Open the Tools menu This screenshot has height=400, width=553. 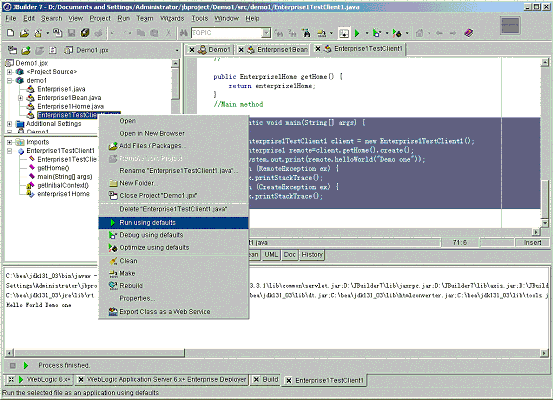(200, 18)
